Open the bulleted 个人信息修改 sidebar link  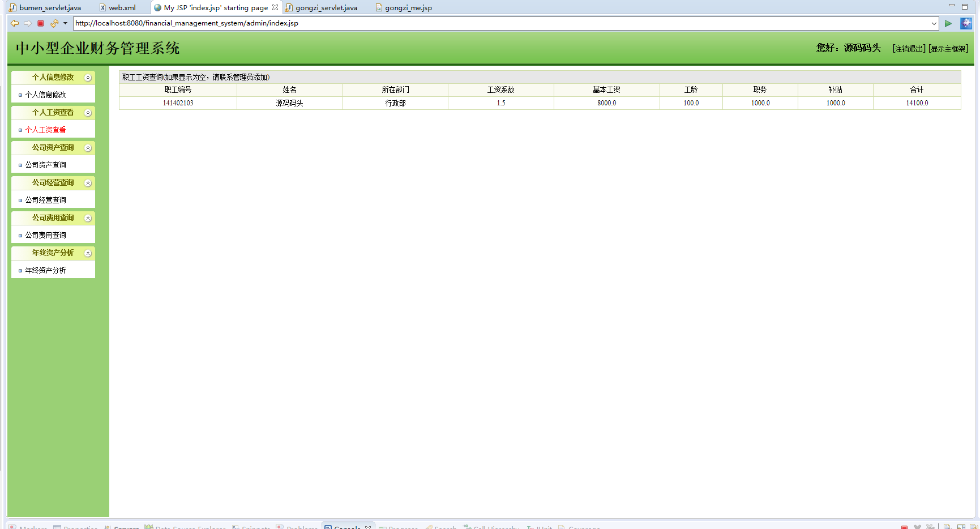(x=45, y=95)
